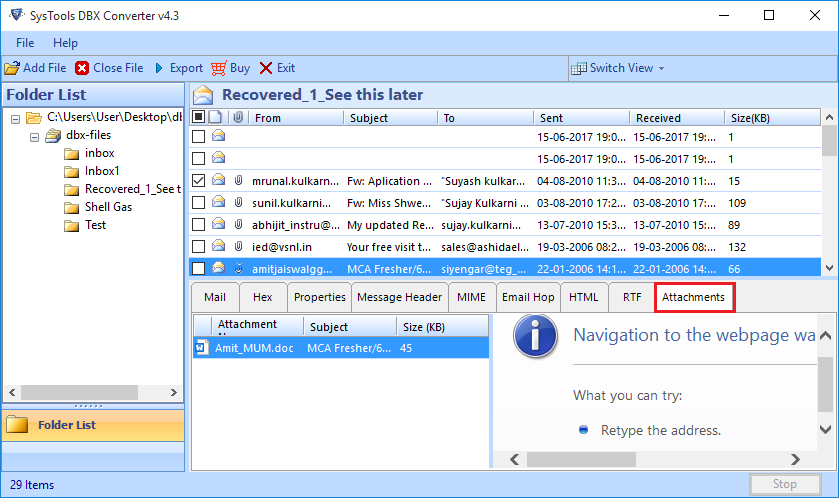Click attachment paperclip icon in mrunal.kulkarn row

(x=239, y=180)
